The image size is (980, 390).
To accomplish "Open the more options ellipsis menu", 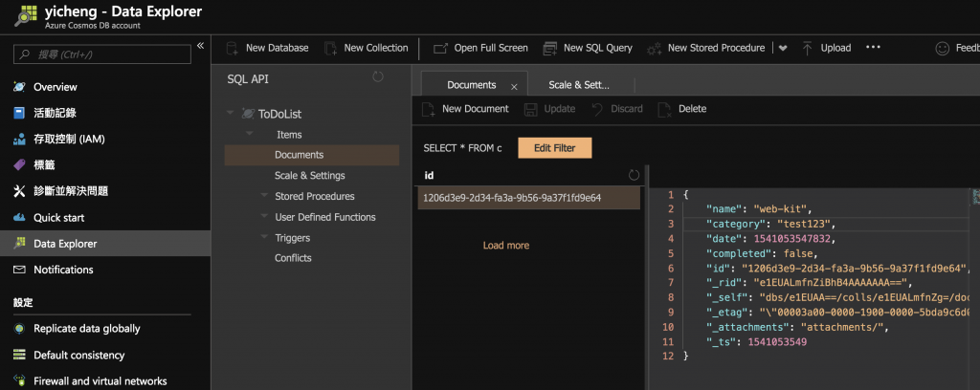I will (x=873, y=48).
